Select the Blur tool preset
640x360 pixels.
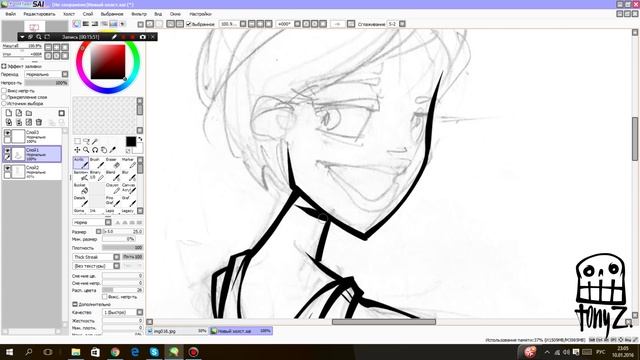pyautogui.click(x=129, y=176)
